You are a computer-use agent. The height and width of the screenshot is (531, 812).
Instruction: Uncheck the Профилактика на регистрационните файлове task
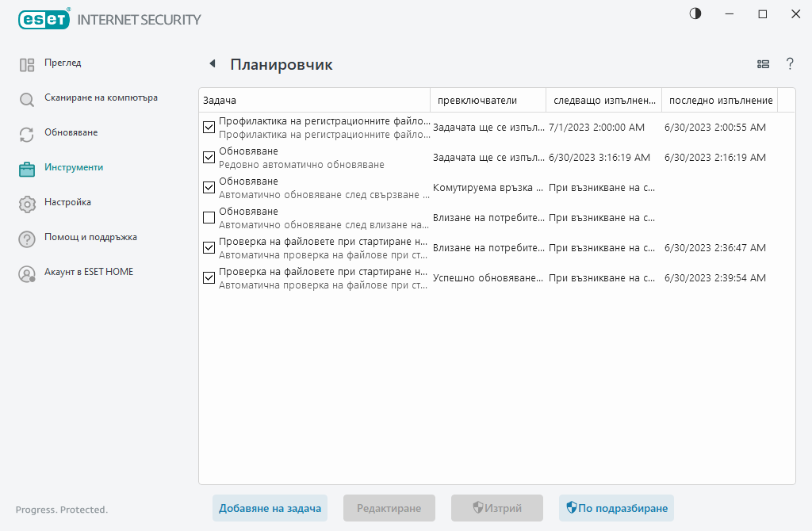tap(209, 128)
